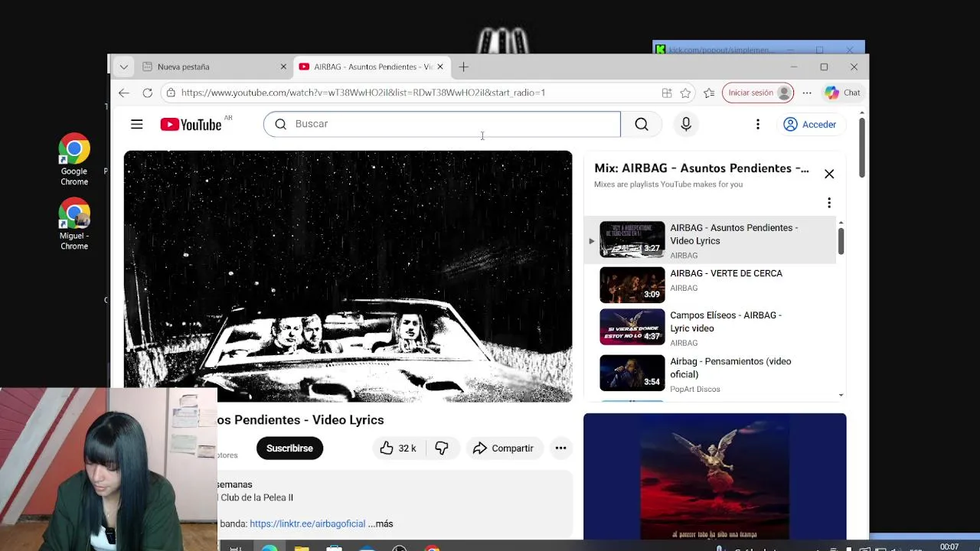Open a new tab with the plus button
This screenshot has width=980, height=551.
pos(464,67)
